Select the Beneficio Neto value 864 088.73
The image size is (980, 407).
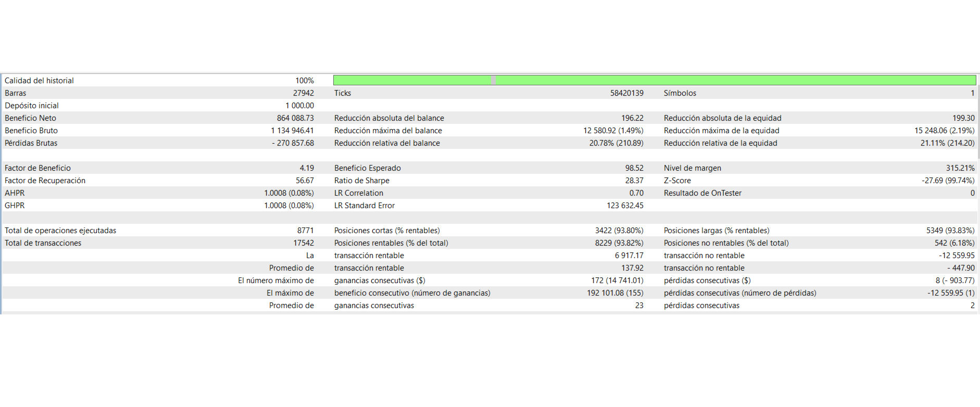tap(295, 118)
